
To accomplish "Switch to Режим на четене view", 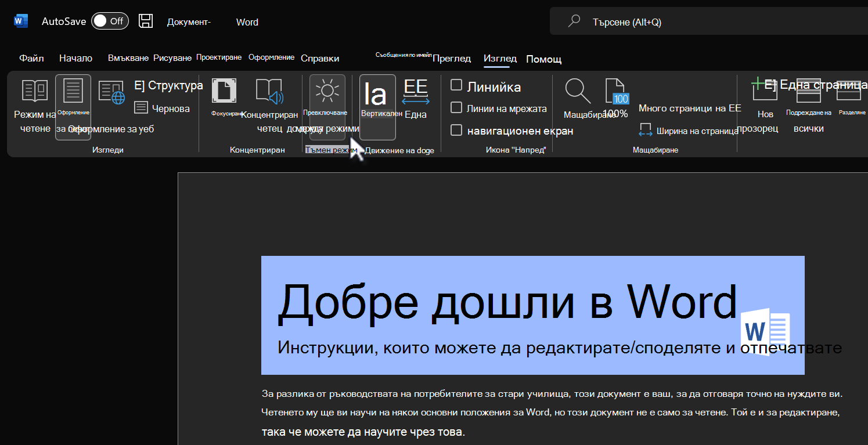I will coord(35,106).
